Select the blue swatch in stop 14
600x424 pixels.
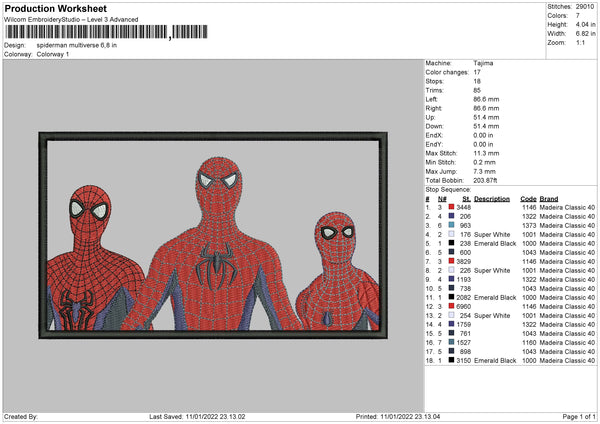point(452,323)
